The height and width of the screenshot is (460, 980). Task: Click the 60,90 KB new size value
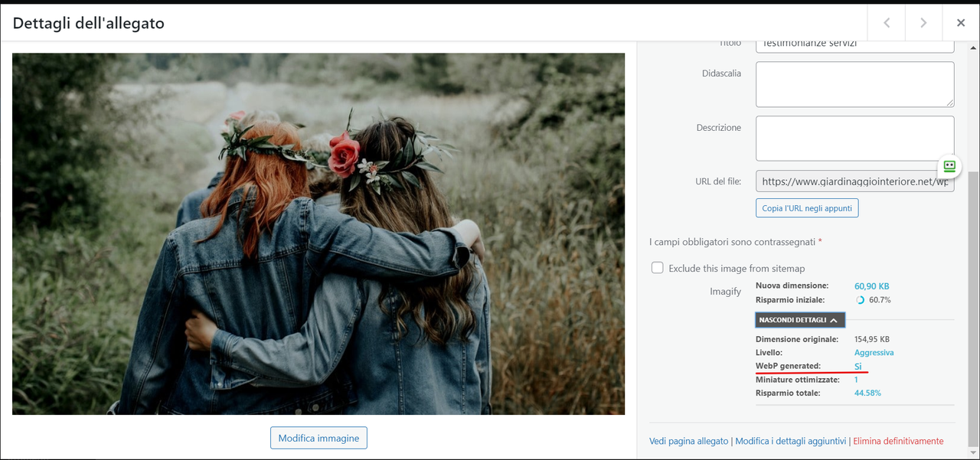coord(873,285)
